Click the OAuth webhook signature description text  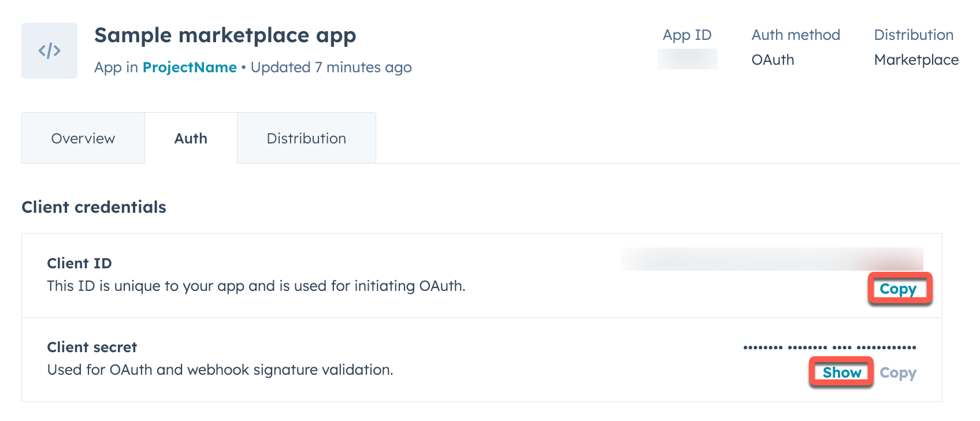(x=220, y=370)
